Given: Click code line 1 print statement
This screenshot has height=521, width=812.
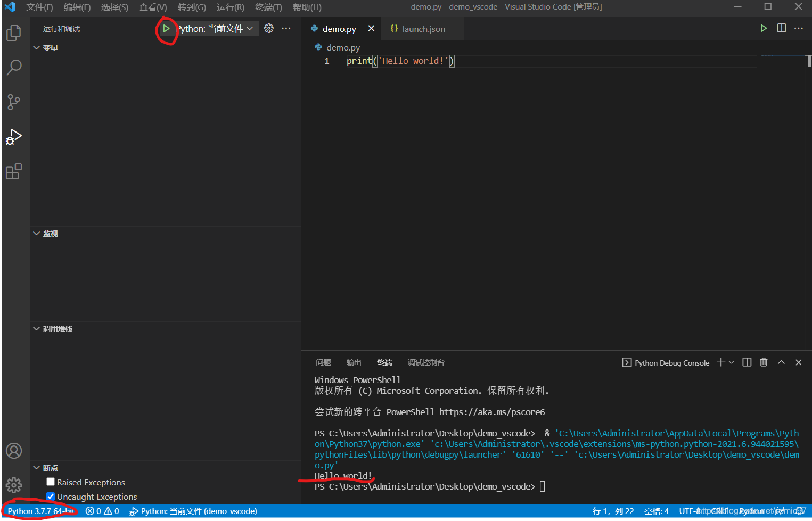Looking at the screenshot, I should coord(400,61).
